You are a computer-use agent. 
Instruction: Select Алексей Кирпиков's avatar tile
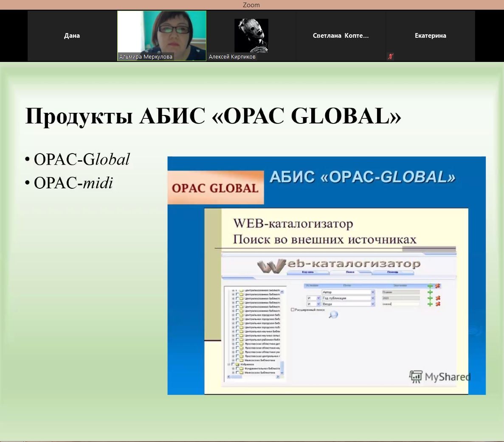pos(251,36)
